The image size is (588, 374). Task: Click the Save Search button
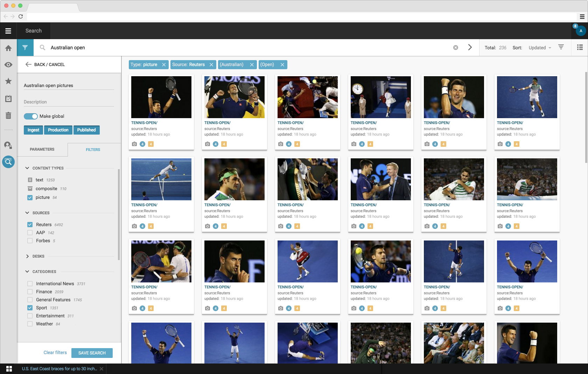[x=92, y=353]
